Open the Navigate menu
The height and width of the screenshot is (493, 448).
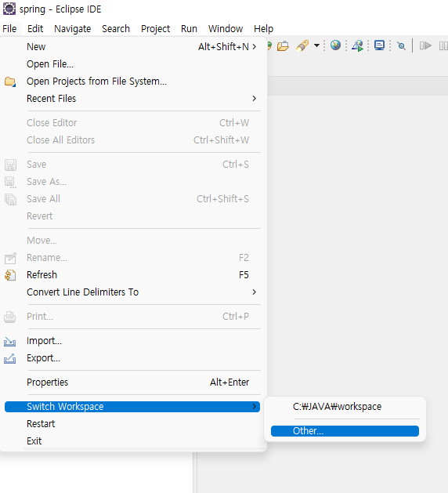73,29
